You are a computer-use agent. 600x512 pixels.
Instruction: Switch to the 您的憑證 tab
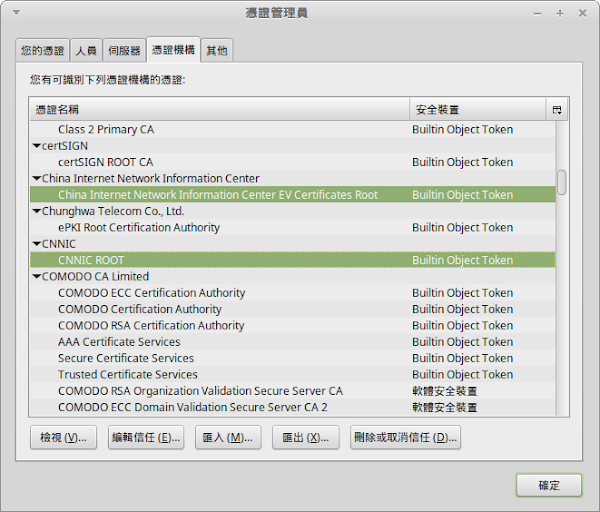(42, 50)
